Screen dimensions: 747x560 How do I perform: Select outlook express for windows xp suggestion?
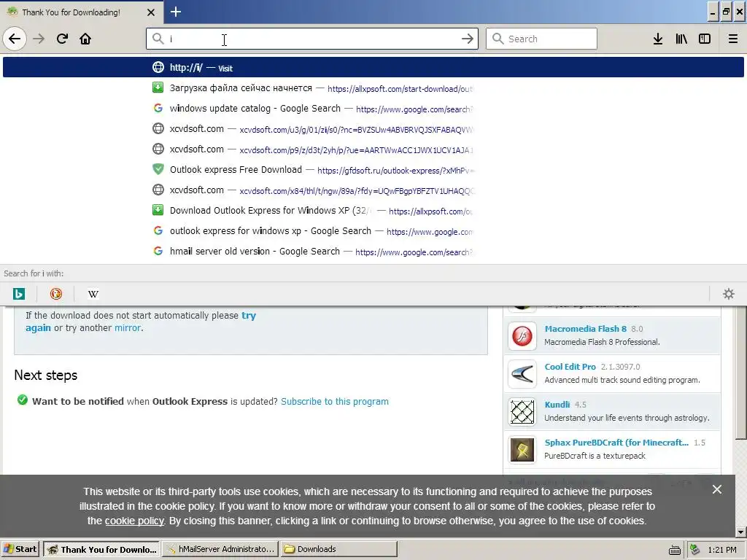point(373,231)
